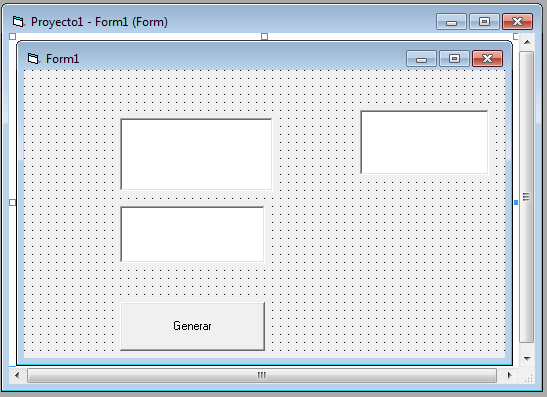Click the form's top-right corner sizing handle
Screen dimensions: 547x397
(516, 36)
